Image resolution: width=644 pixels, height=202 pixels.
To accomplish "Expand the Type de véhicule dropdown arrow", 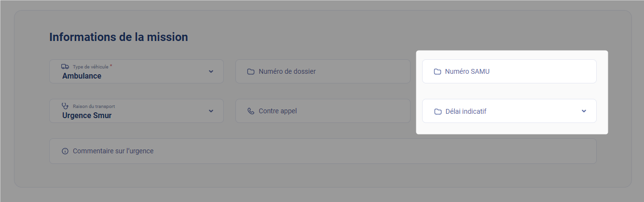I will [211, 71].
